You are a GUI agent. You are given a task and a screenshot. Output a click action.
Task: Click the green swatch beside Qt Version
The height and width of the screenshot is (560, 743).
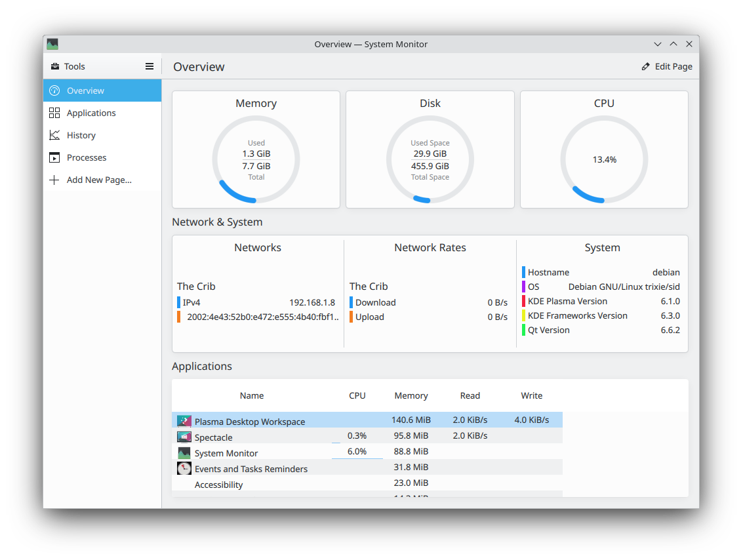tap(523, 330)
